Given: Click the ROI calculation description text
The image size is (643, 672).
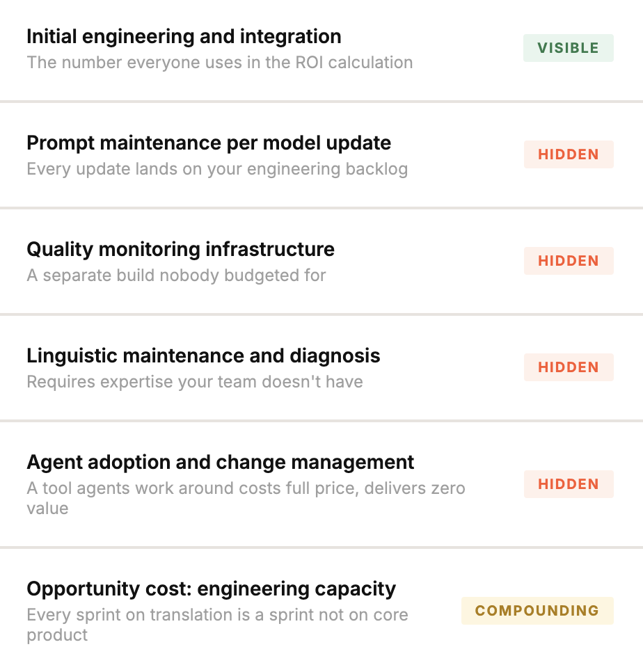Looking at the screenshot, I should coord(219,62).
